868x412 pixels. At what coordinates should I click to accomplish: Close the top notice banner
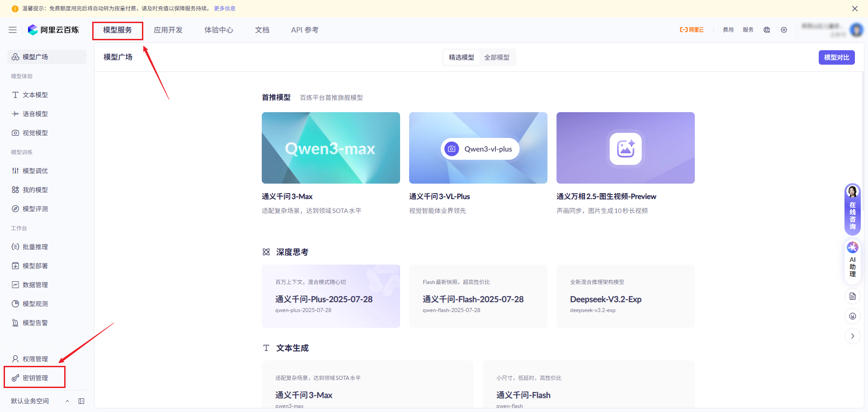[855, 9]
